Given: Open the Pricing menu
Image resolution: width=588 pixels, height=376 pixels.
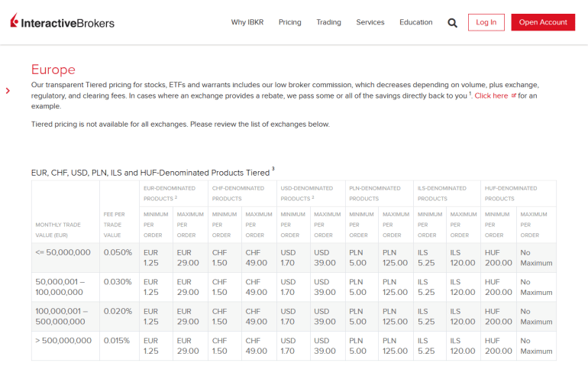Looking at the screenshot, I should tap(289, 22).
